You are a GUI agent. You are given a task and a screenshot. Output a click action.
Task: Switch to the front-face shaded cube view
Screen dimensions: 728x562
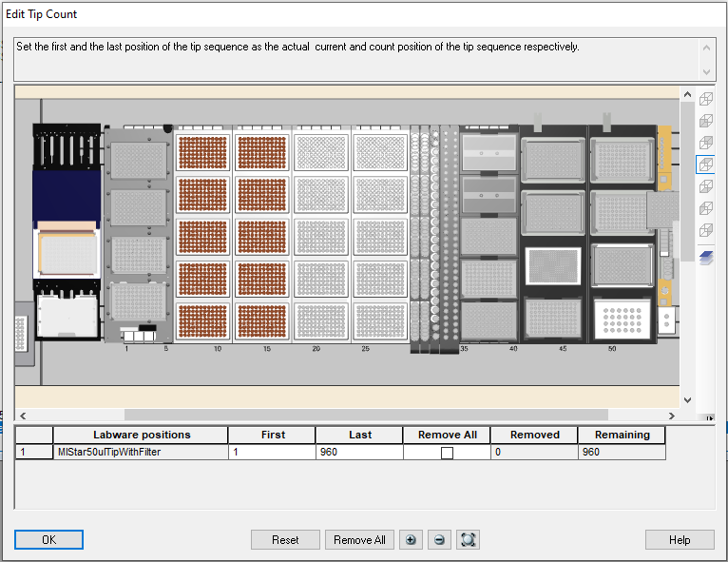[706, 121]
